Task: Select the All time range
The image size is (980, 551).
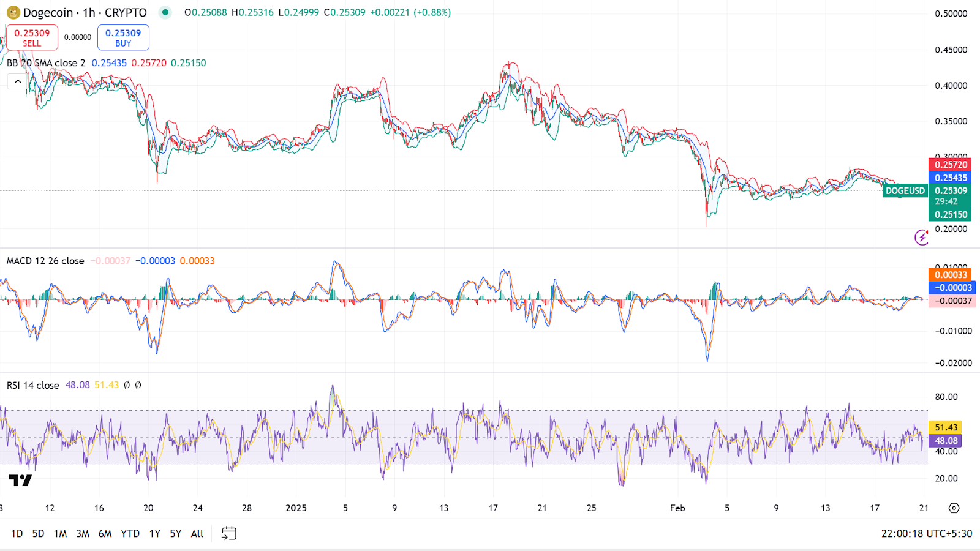Action: [x=197, y=533]
